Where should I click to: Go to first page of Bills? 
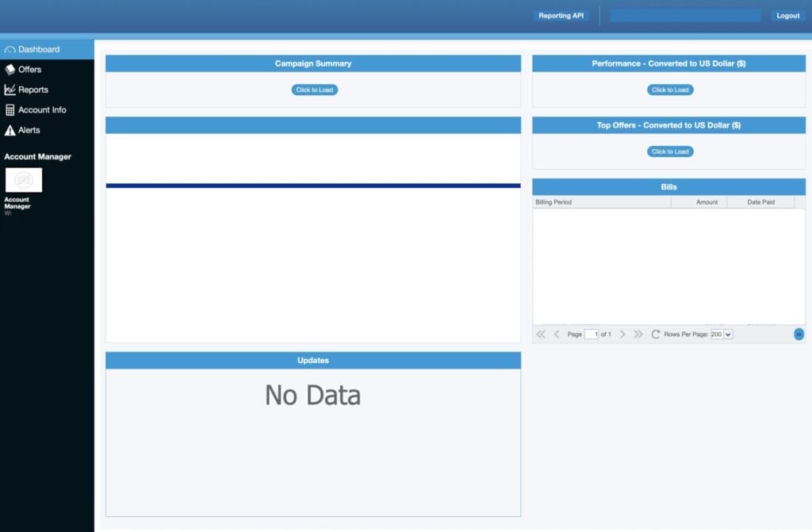point(541,335)
